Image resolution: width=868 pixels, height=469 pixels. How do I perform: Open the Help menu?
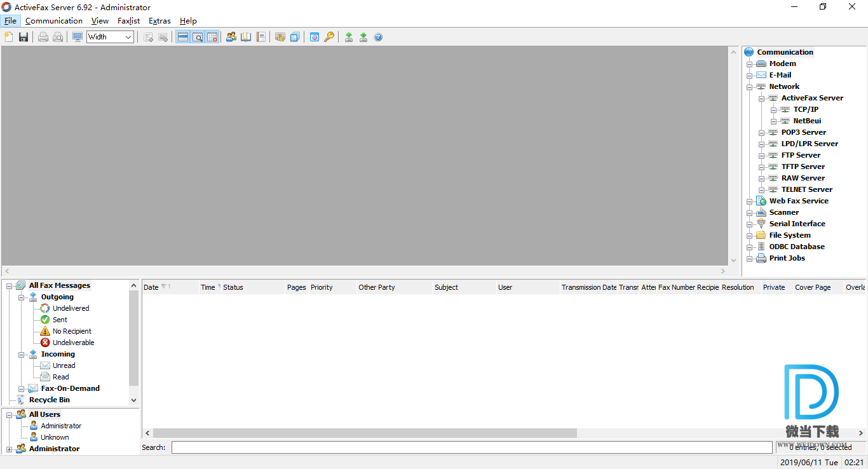click(x=188, y=21)
